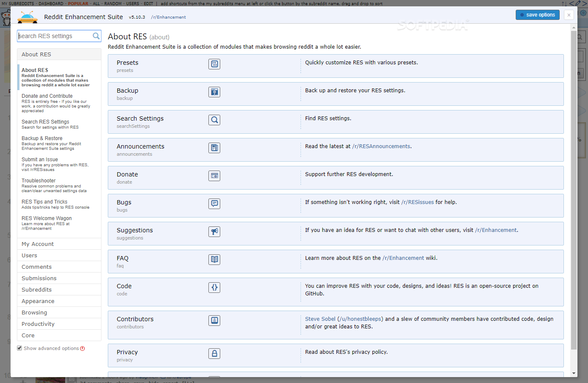Open the My Account category

tap(59, 244)
